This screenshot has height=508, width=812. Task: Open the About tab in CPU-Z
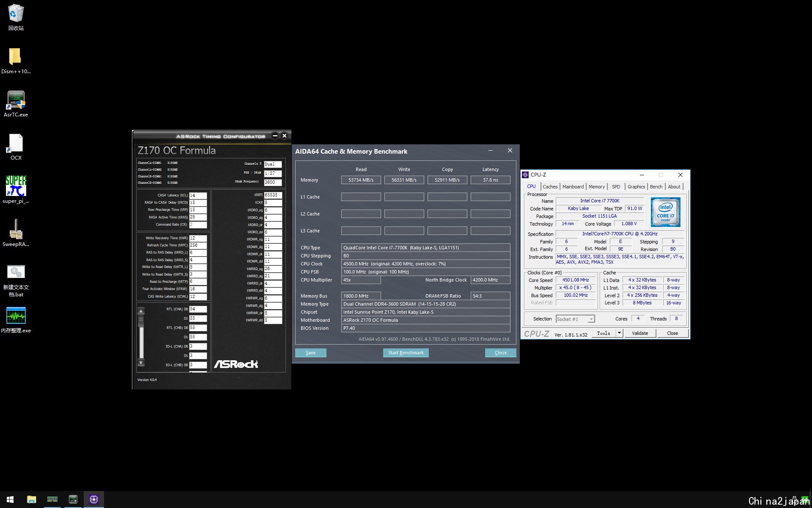click(x=674, y=187)
